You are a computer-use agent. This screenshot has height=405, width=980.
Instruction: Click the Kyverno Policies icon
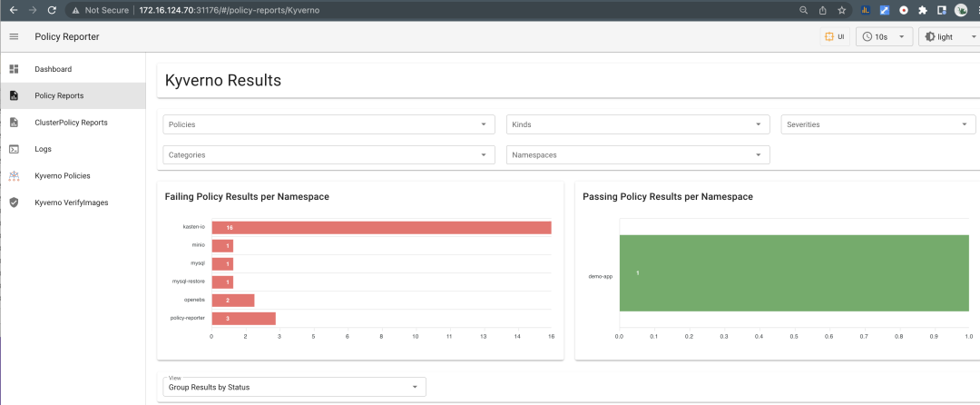click(14, 176)
